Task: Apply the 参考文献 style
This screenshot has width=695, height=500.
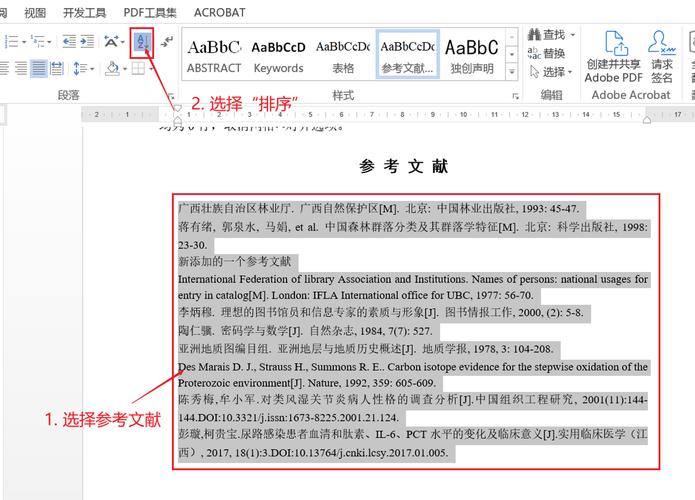Action: coord(407,55)
